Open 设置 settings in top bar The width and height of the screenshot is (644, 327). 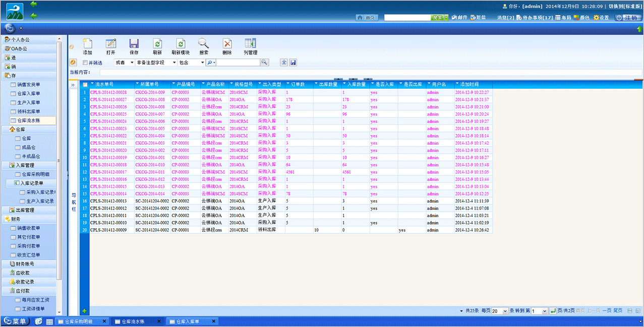coord(601,18)
